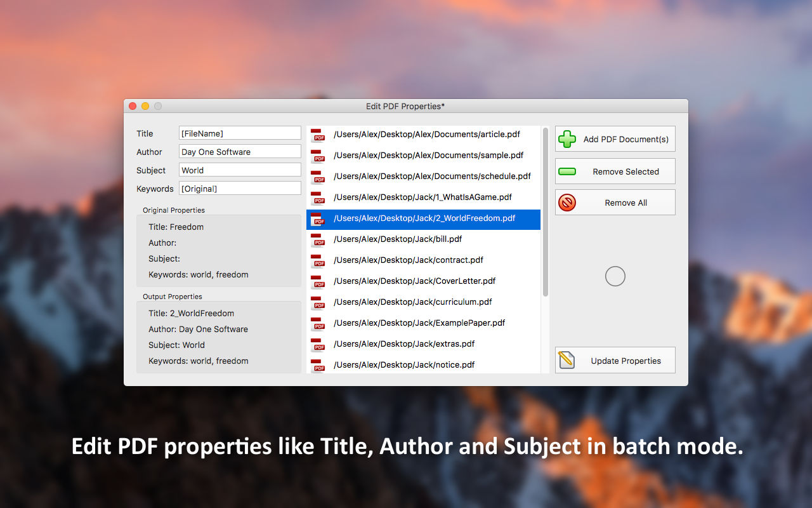Click the PDF icon beside CoverLetter.pdf

318,281
